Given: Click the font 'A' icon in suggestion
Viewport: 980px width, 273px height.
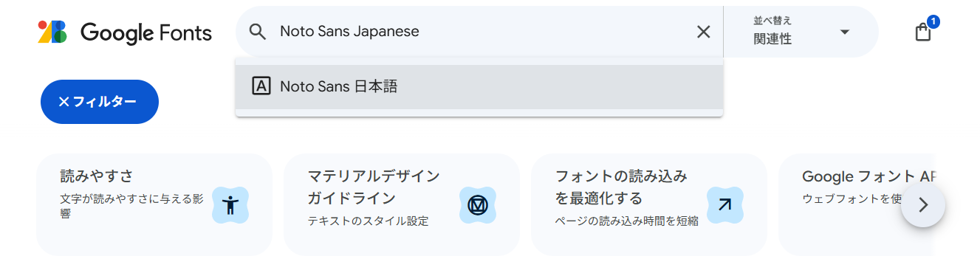Looking at the screenshot, I should pyautogui.click(x=261, y=86).
